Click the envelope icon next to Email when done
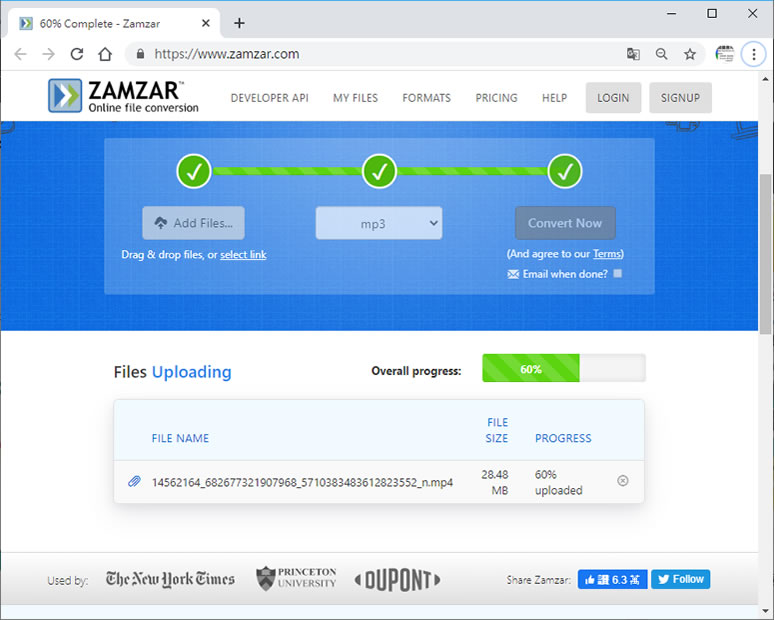 click(x=513, y=274)
